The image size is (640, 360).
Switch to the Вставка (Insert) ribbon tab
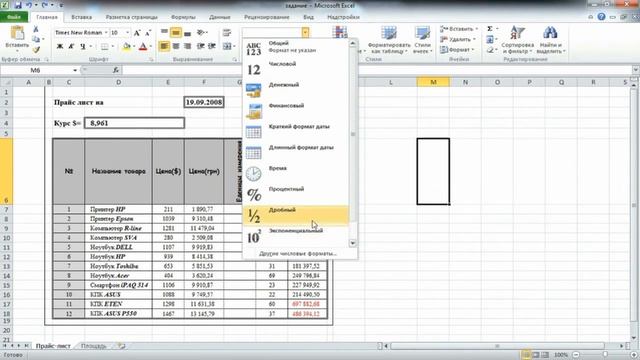point(81,17)
